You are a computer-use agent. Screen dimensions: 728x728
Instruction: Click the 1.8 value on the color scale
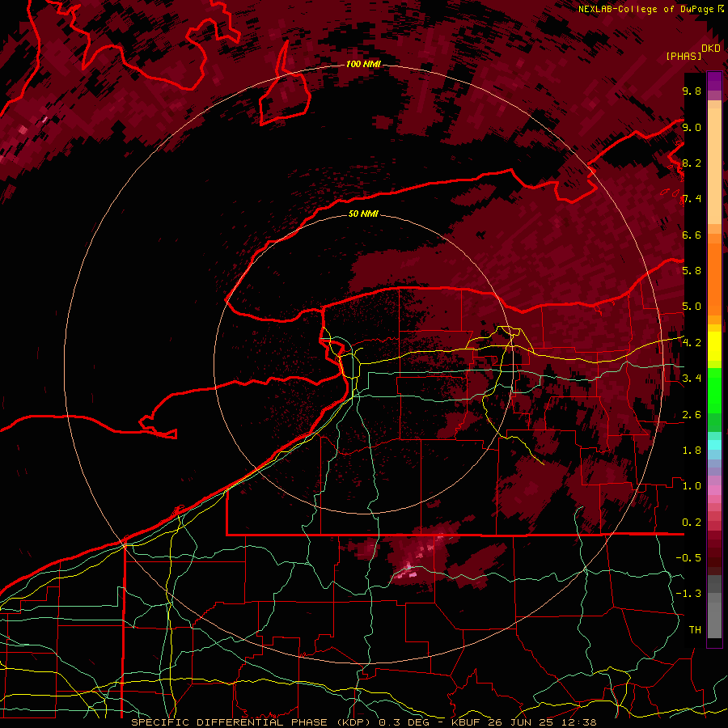click(x=692, y=451)
